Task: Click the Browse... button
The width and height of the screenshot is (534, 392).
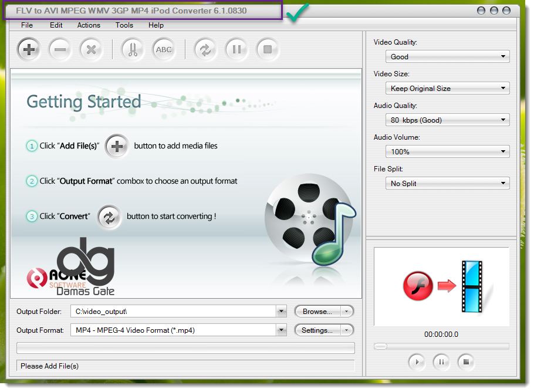Action: [x=317, y=311]
